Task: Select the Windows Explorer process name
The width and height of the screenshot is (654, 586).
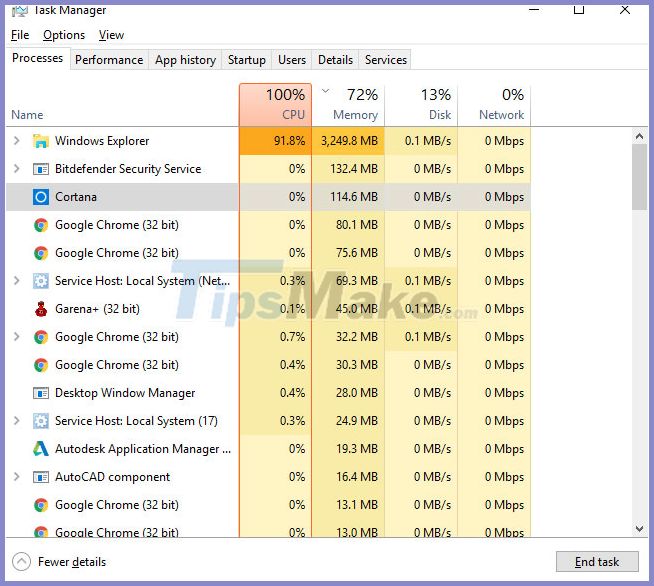Action: [x=102, y=141]
